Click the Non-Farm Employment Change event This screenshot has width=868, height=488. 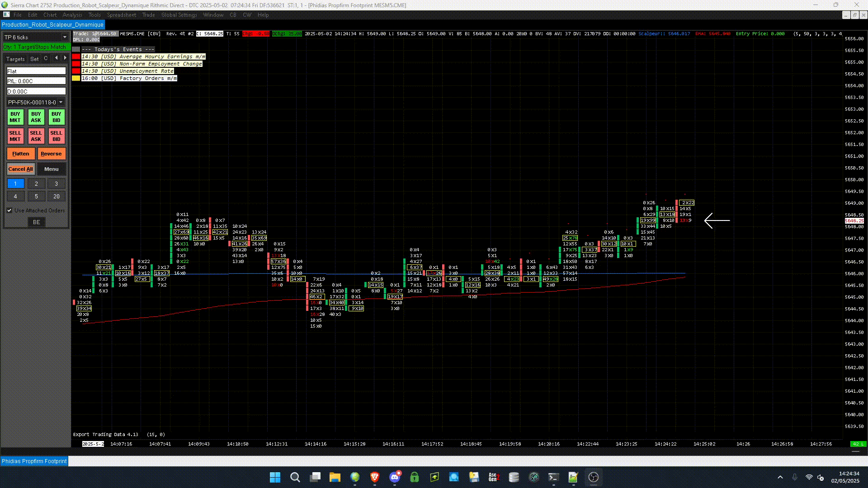click(142, 64)
